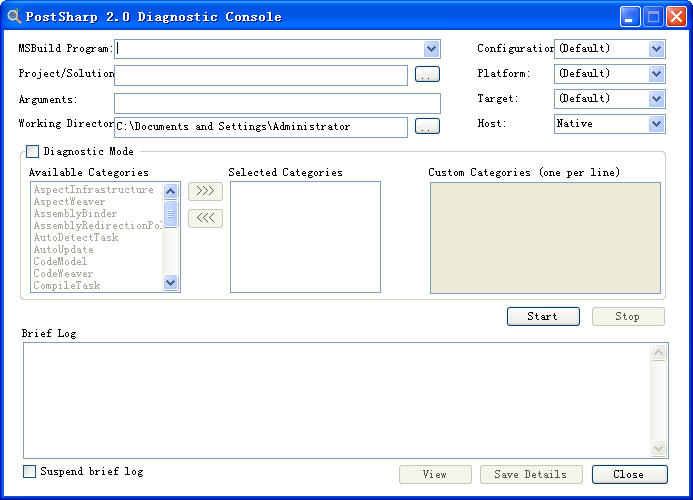Browse for Project/Solution file
693x500 pixels.
pyautogui.click(x=427, y=74)
